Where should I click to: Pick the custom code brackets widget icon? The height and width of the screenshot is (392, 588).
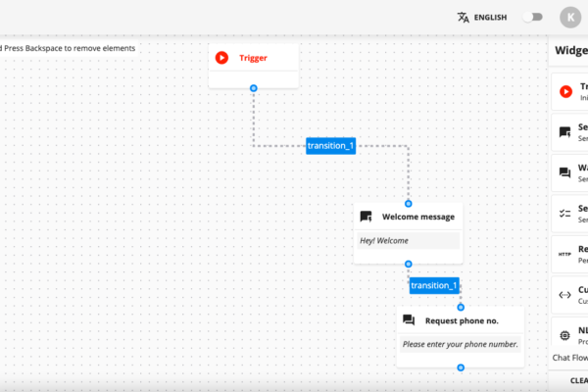pos(564,295)
